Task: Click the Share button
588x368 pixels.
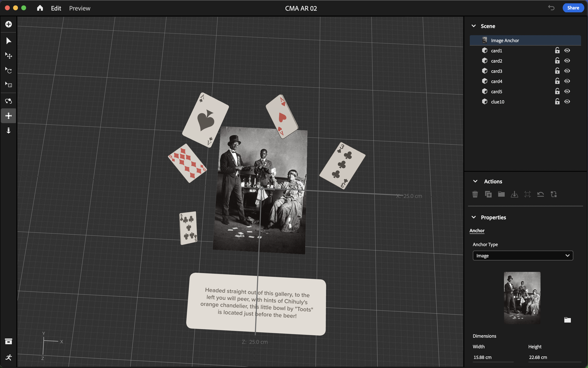Action: coord(573,8)
